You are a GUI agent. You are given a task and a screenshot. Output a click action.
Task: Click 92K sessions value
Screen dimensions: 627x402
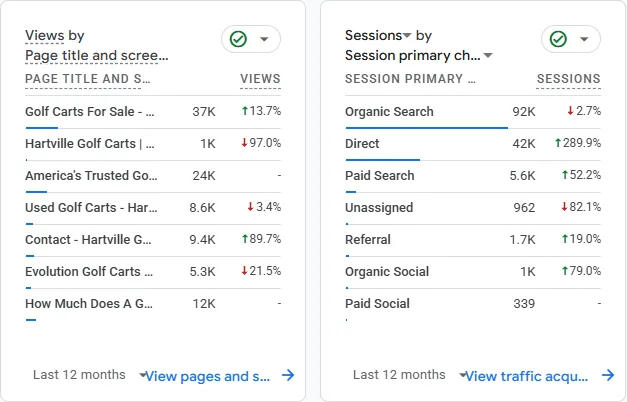coord(524,112)
